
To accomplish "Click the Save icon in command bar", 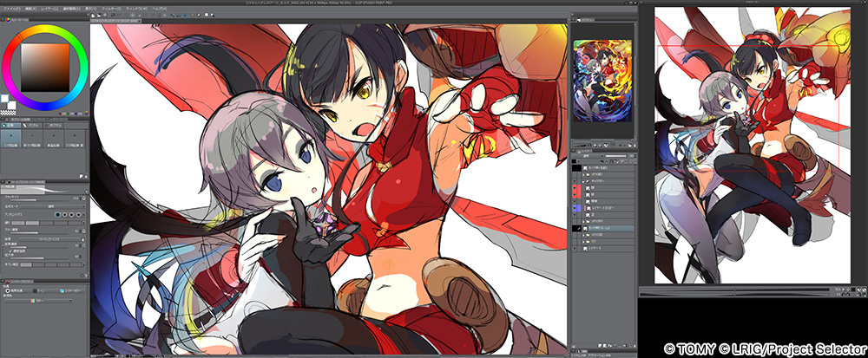I will tap(105, 15).
